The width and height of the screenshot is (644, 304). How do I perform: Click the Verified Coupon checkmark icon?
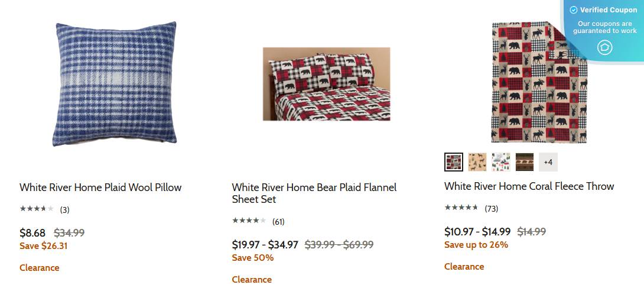tap(573, 10)
